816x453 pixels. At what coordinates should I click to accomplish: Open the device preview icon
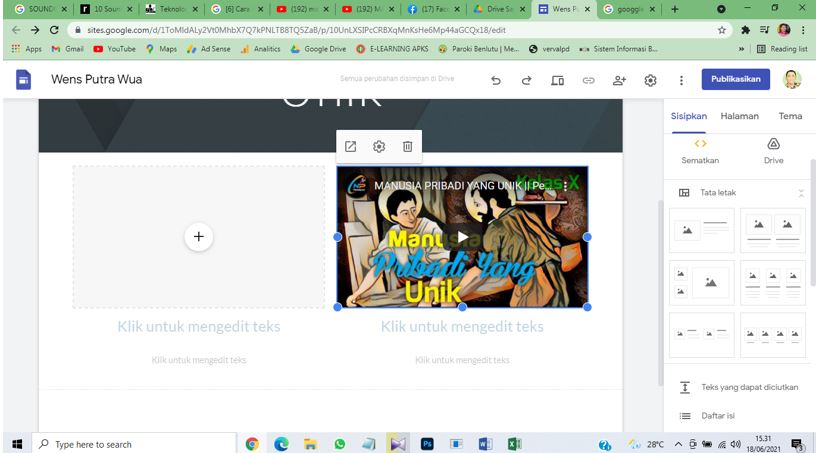[558, 80]
